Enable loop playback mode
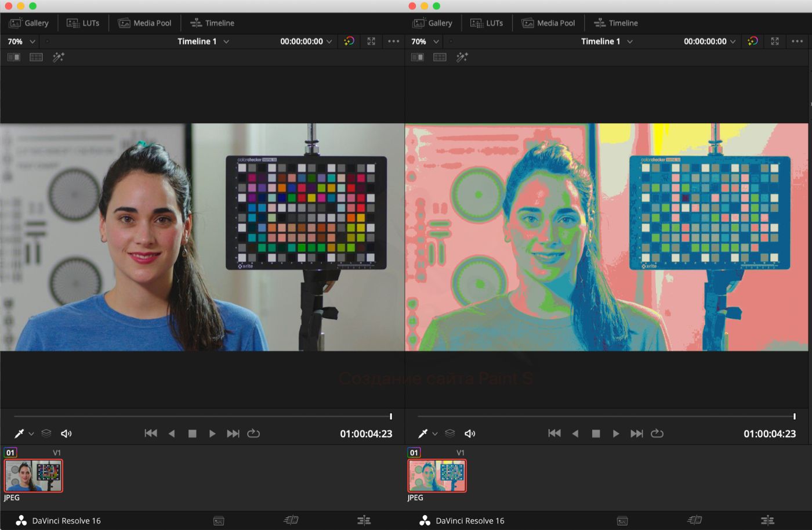Viewport: 812px width, 530px height. (x=253, y=433)
